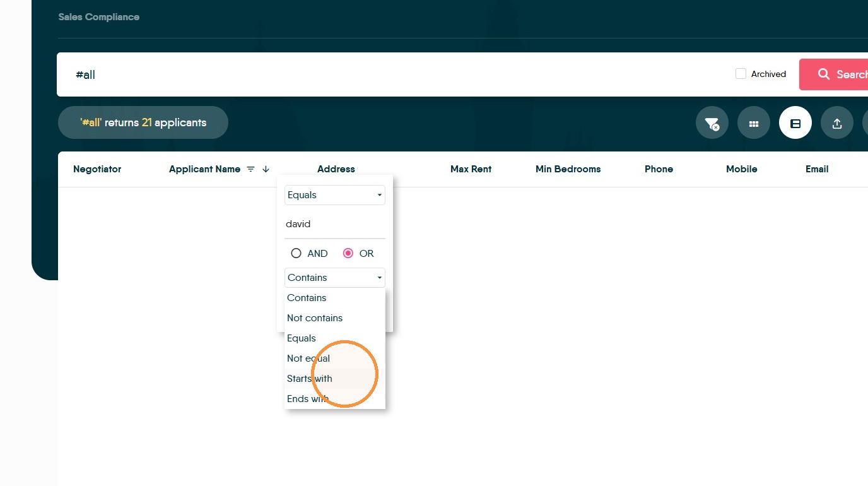Collapse the Contains condition dropdown
Screen dimensions: 868x486
[x=335, y=278]
